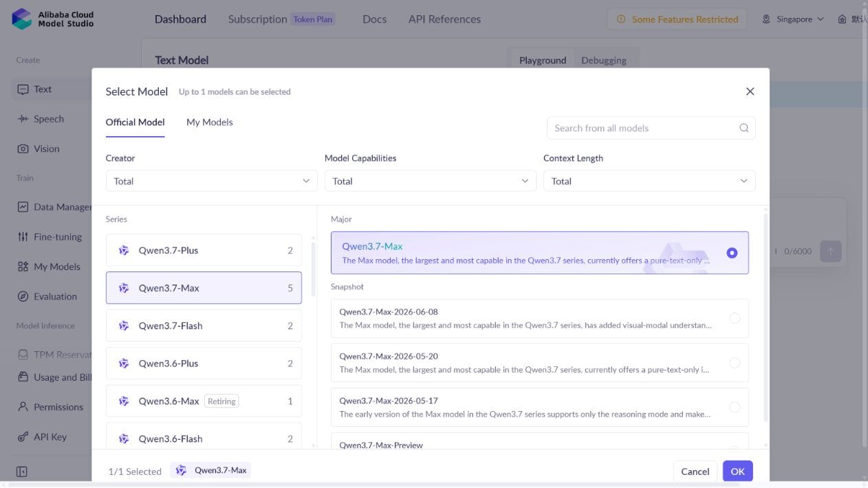
Task: Click the TPM Reservation icon
Action: click(x=23, y=355)
